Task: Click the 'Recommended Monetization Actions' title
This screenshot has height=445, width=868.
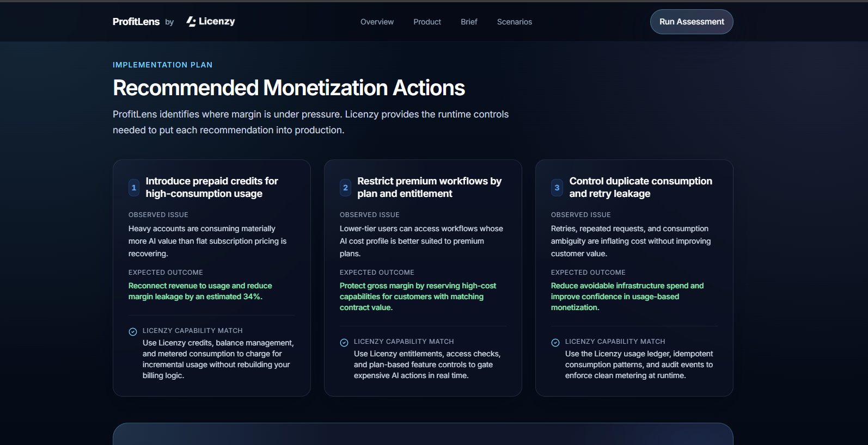Action: click(x=289, y=88)
